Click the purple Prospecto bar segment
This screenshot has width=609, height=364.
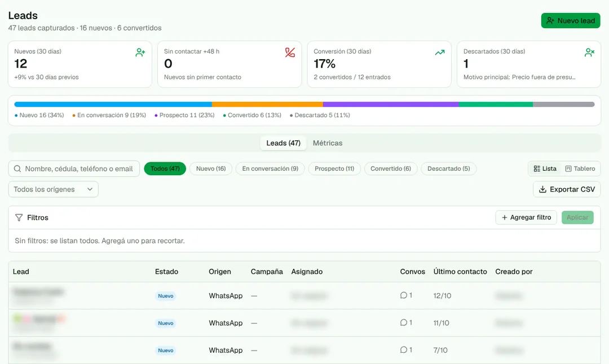(x=391, y=104)
